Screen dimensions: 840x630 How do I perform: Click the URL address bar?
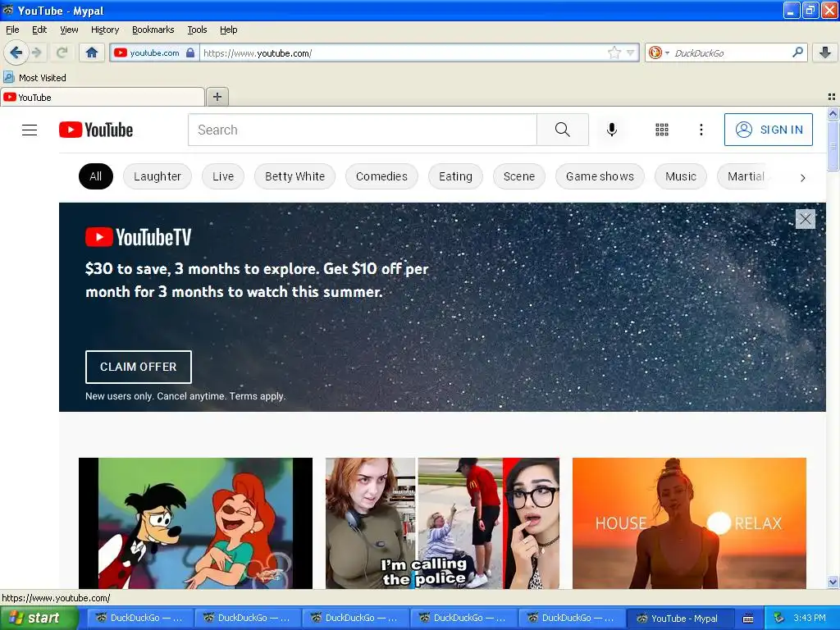[404, 52]
